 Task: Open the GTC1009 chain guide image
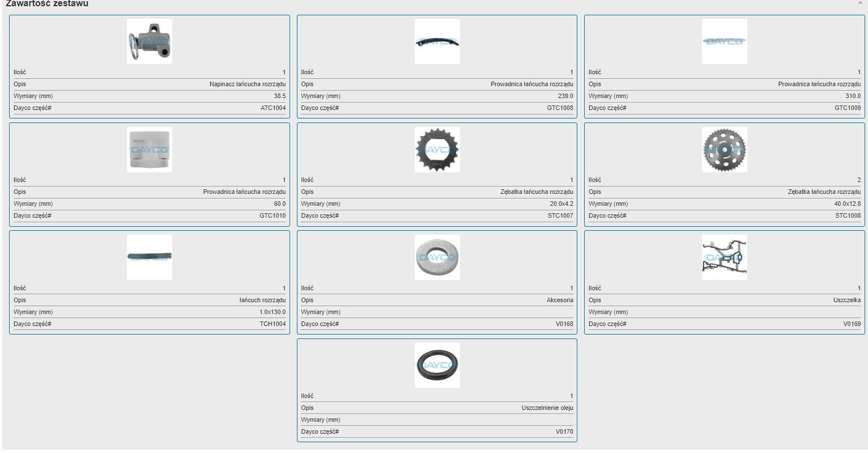(724, 41)
